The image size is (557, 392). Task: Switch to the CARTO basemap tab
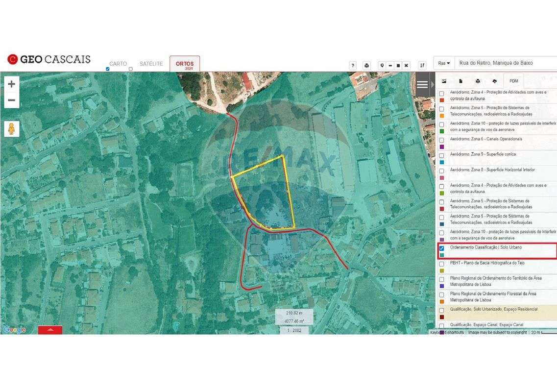click(x=118, y=64)
